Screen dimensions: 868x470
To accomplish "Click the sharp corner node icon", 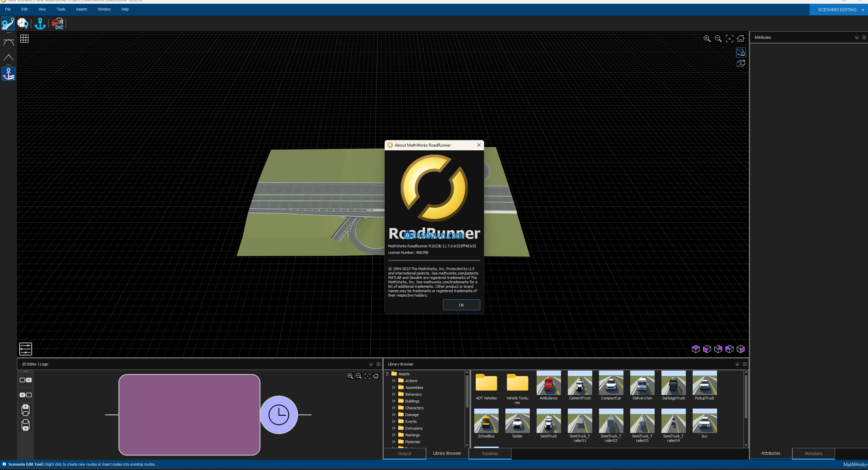I will tap(8, 57).
